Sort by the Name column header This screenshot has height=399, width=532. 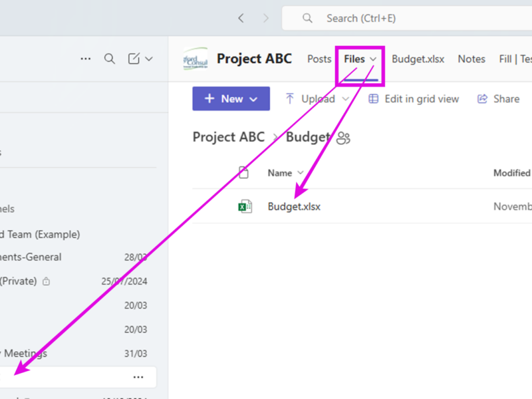pos(279,173)
